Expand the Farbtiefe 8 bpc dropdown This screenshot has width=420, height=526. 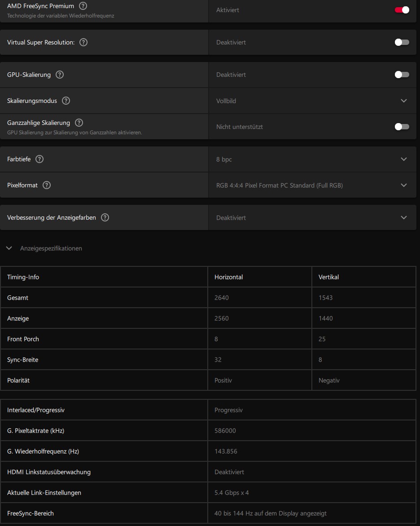coord(403,159)
